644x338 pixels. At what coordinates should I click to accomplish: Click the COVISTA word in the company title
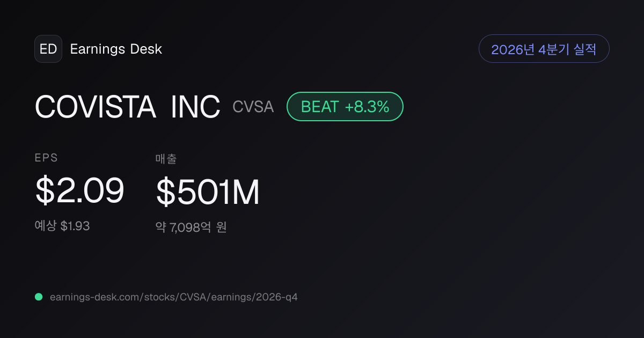coord(96,107)
